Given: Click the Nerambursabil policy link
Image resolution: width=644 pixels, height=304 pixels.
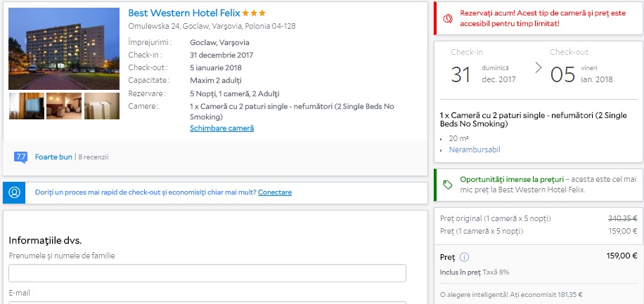Looking at the screenshot, I should tap(475, 150).
